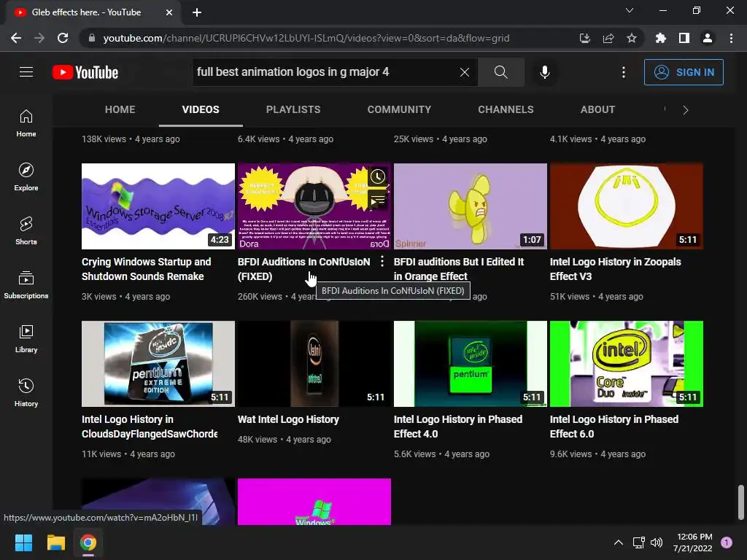The image size is (747, 560).
Task: Open Crying Windows Startup and Shutdown Sounds Remake
Action: 146,269
